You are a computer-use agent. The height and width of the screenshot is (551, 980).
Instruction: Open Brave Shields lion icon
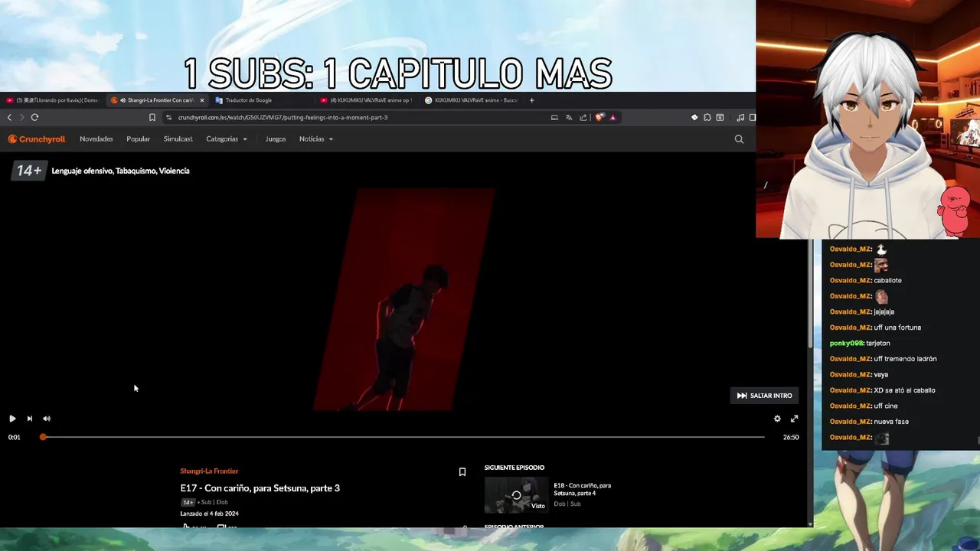tap(599, 117)
